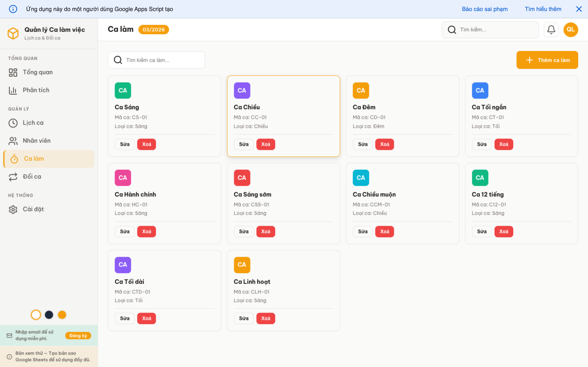Go to Phân tích page
The width and height of the screenshot is (588, 367).
(x=36, y=90)
